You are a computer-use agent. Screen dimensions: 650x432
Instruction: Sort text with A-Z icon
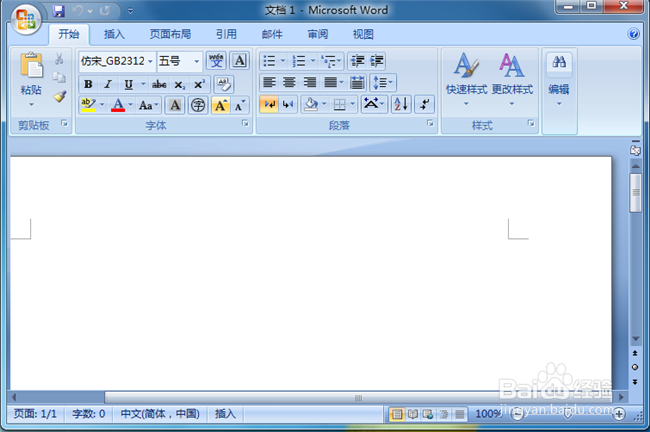pyautogui.click(x=401, y=104)
